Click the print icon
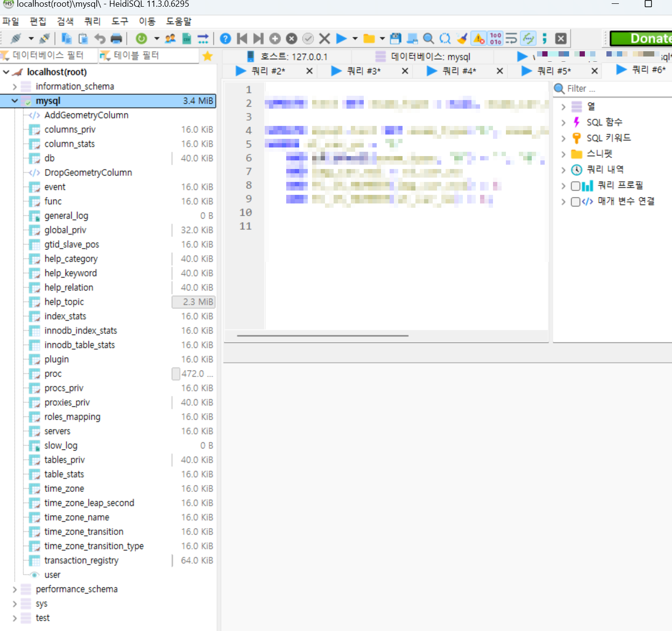The image size is (672, 631). click(116, 38)
